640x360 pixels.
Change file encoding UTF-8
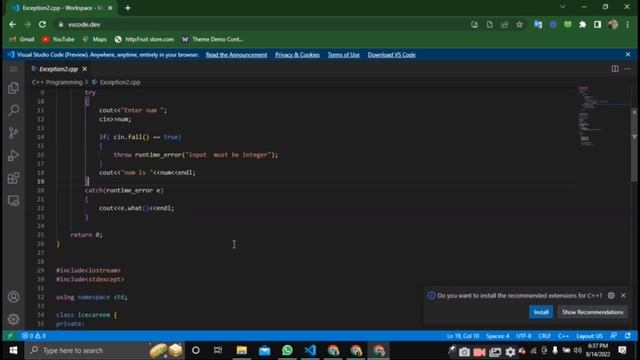point(524,336)
